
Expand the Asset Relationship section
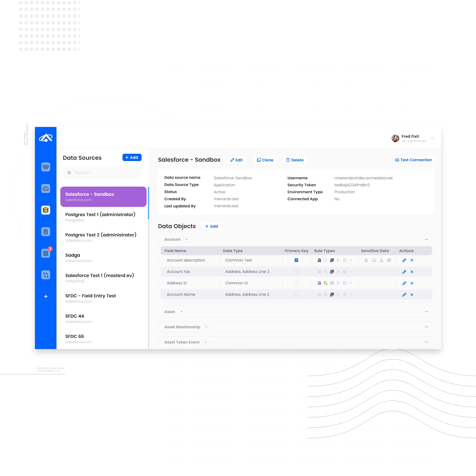tap(206, 327)
